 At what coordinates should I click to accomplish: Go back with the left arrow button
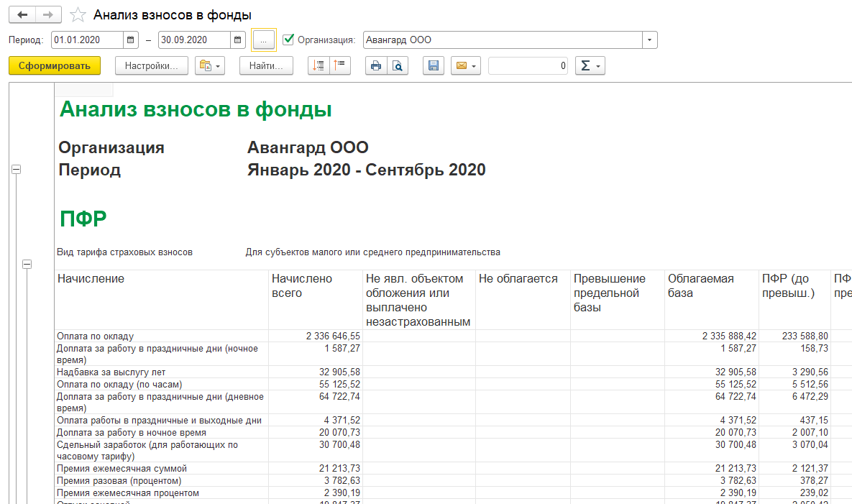[22, 14]
